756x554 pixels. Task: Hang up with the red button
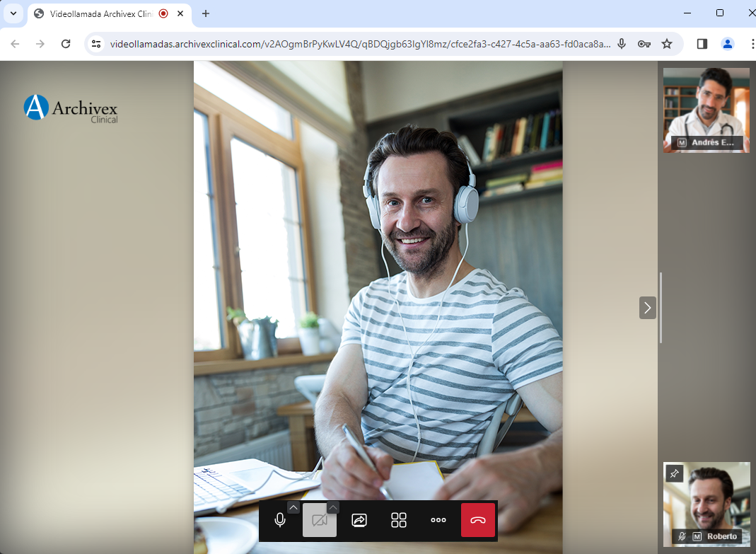tap(478, 521)
